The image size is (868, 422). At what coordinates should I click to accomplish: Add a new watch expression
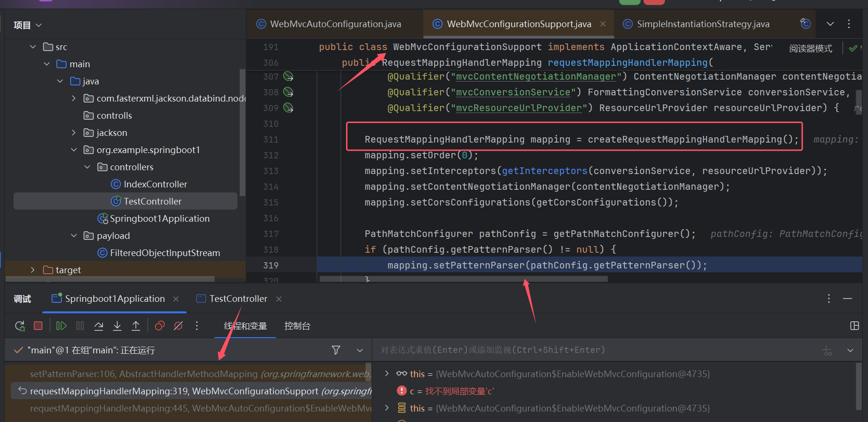coord(827,351)
